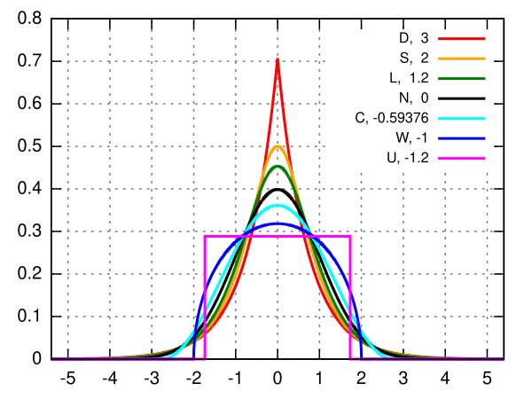Select the cyan legend line sample

click(x=461, y=119)
